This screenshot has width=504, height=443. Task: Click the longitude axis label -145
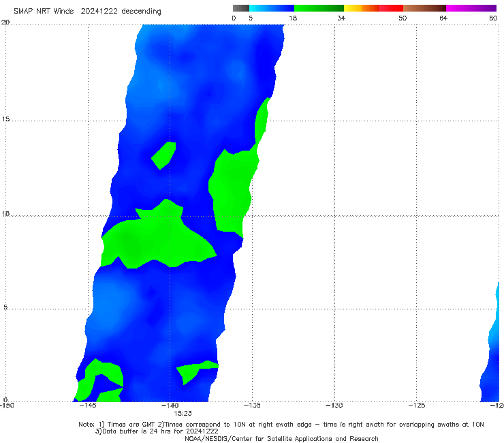point(87,406)
